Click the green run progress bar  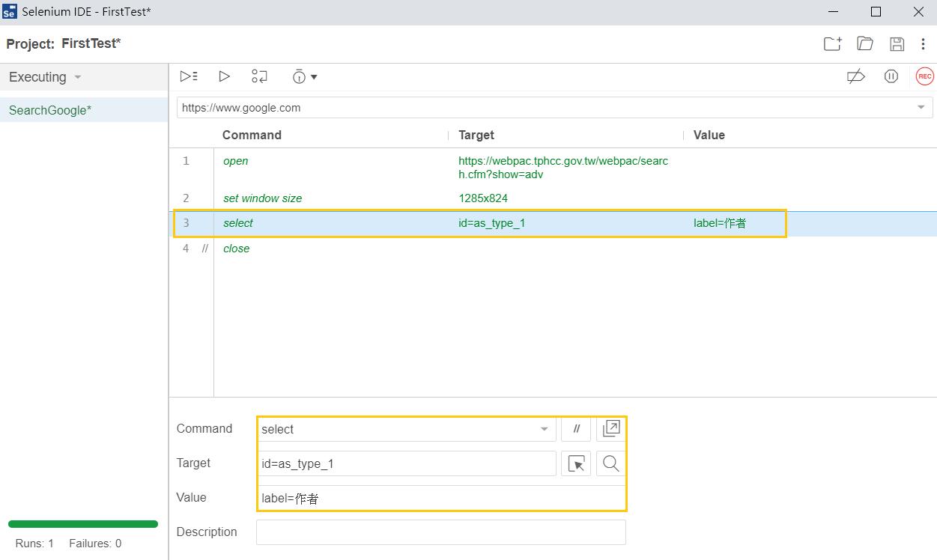point(83,524)
